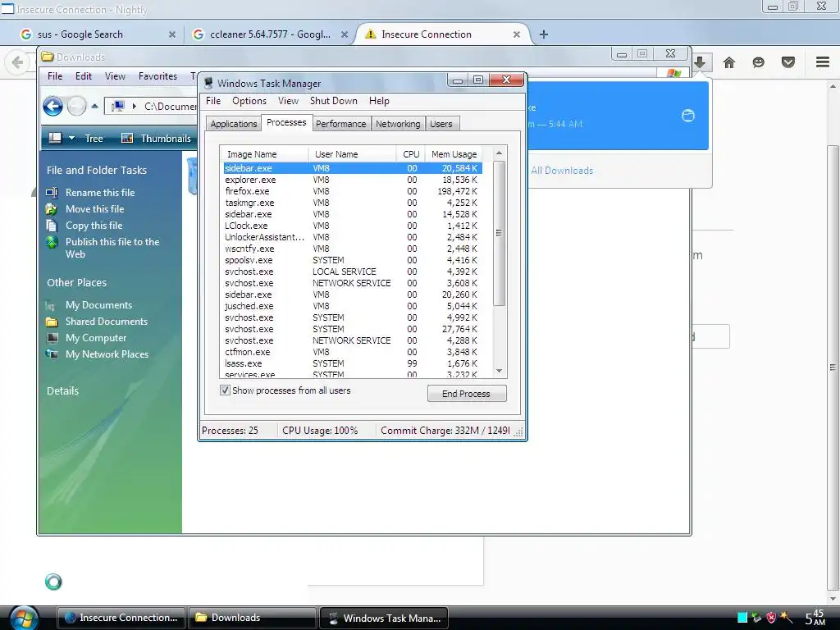Screen dimensions: 840x630
Task: Switch to the Users tab
Action: pos(441,124)
